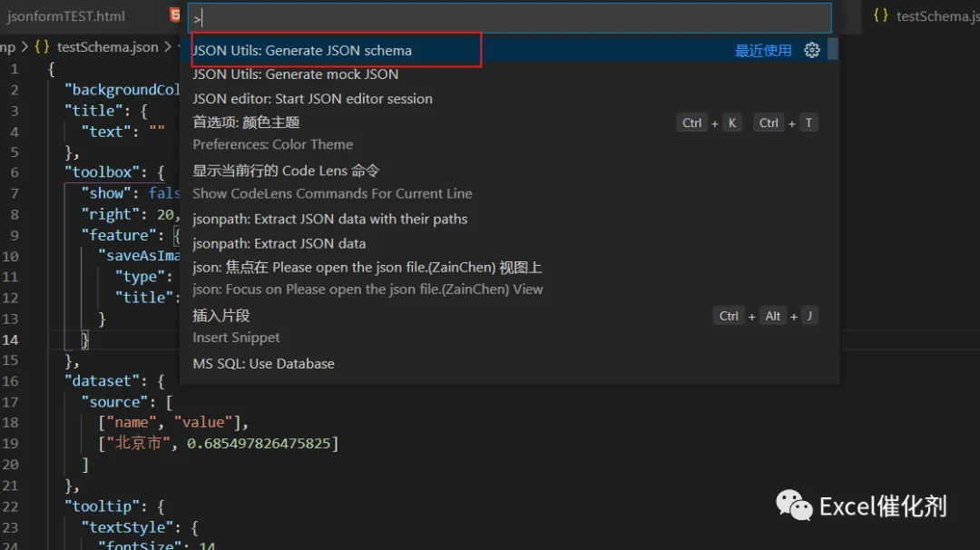The width and height of the screenshot is (980, 550).
Task: Click breadcrumb chevron before testSchema.json
Action: (x=25, y=47)
